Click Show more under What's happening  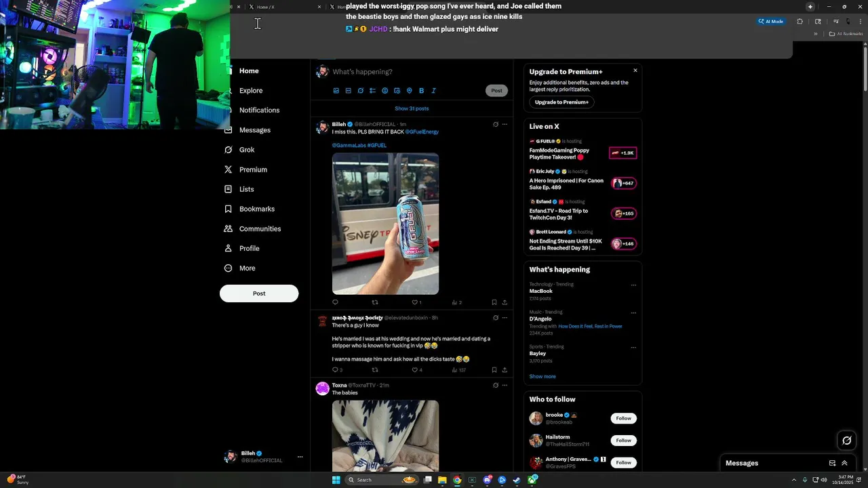pos(542,377)
